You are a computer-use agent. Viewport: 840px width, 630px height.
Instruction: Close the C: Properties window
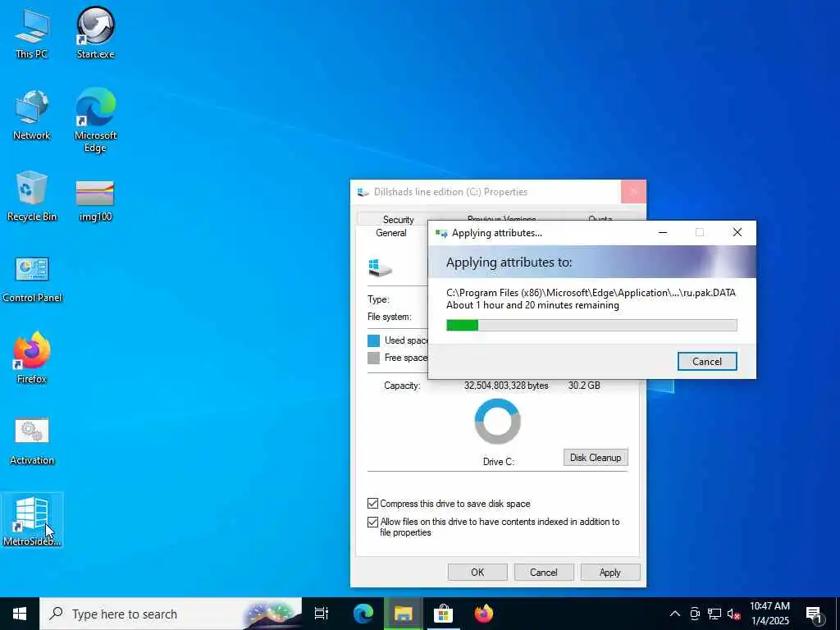pos(633,192)
